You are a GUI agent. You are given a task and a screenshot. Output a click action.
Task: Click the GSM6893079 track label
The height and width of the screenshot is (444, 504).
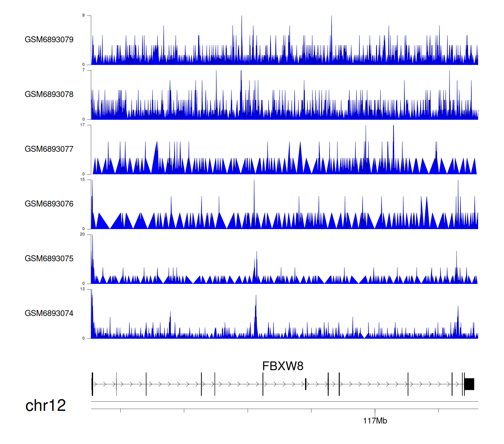coord(49,40)
